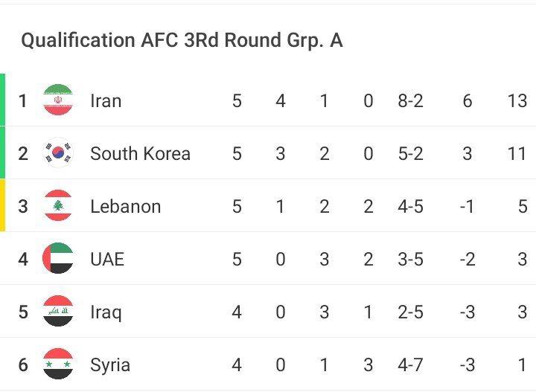
Task: Click the Iraq flag icon
Action: [58, 312]
